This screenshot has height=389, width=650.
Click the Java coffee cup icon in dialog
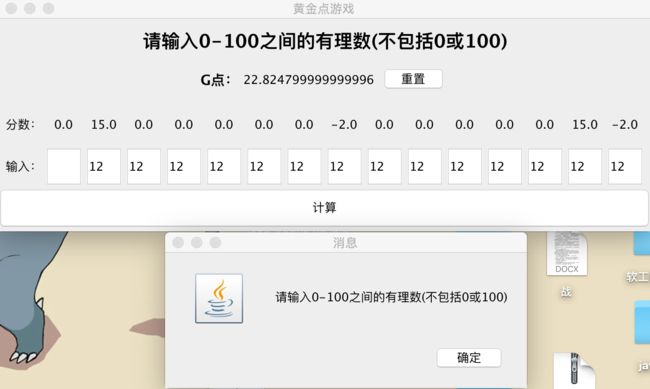pos(219,298)
